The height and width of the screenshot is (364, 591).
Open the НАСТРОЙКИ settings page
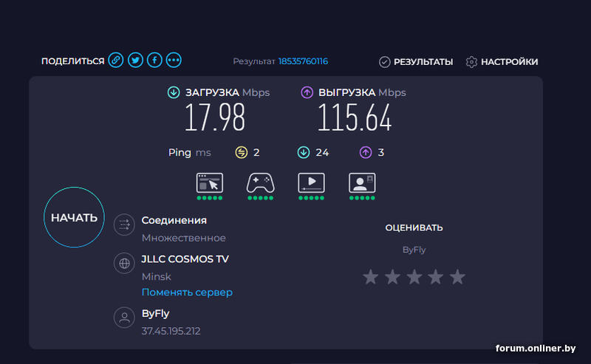tap(502, 62)
